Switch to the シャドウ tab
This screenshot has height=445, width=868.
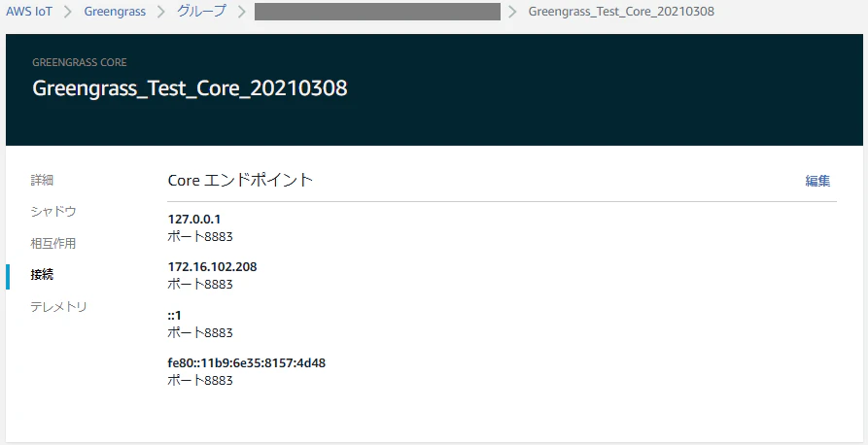(x=53, y=212)
